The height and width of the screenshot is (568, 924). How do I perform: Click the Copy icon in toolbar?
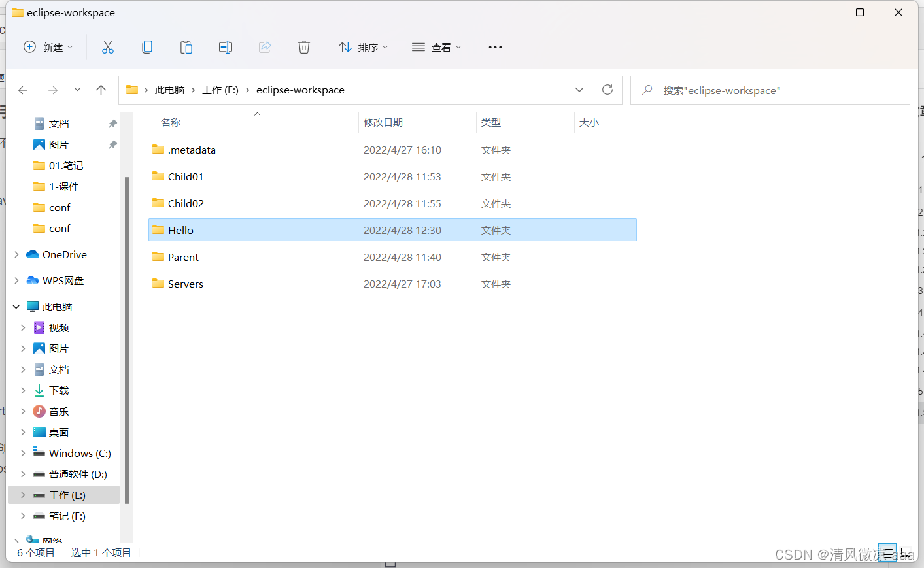point(147,47)
